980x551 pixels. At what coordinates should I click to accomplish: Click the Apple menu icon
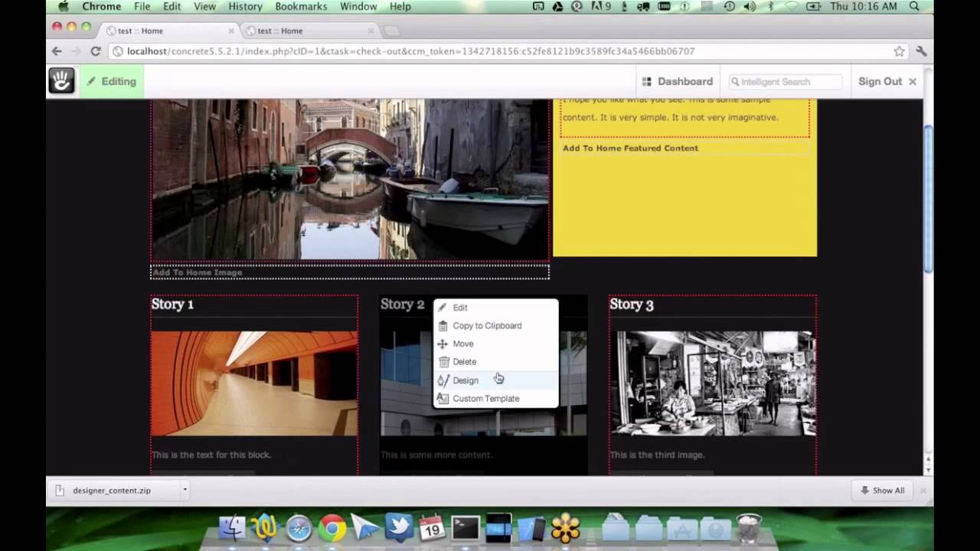point(64,6)
